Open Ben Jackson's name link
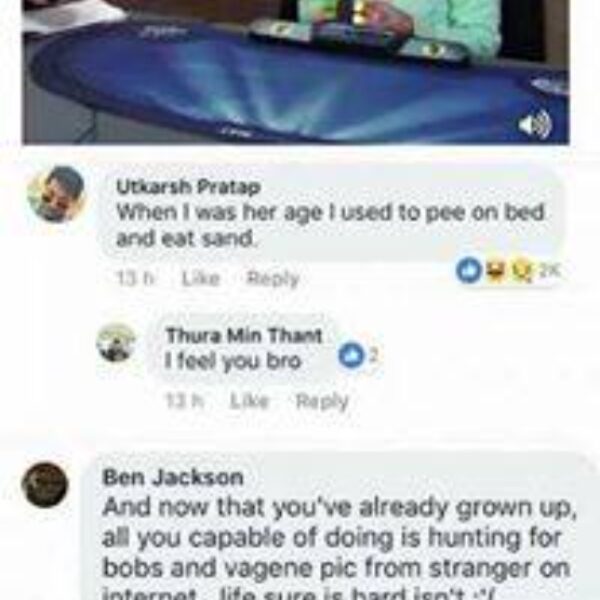The image size is (600, 600). click(173, 477)
